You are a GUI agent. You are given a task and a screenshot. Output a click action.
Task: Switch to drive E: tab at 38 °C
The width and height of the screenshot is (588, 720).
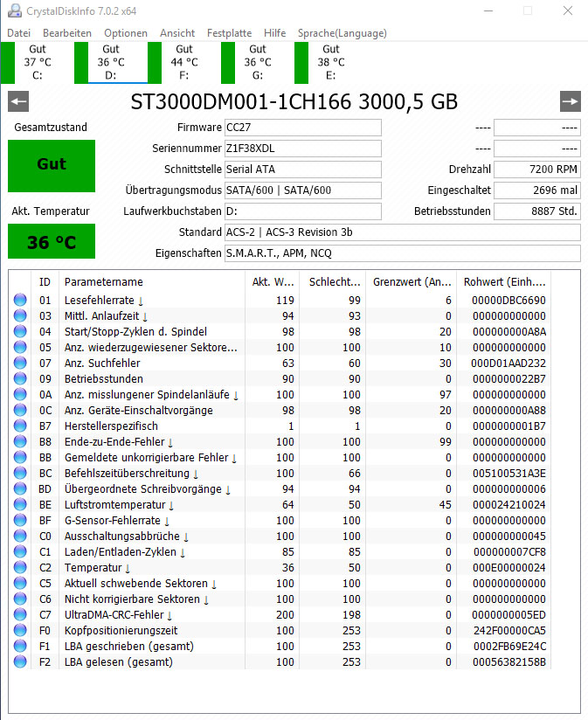point(331,62)
